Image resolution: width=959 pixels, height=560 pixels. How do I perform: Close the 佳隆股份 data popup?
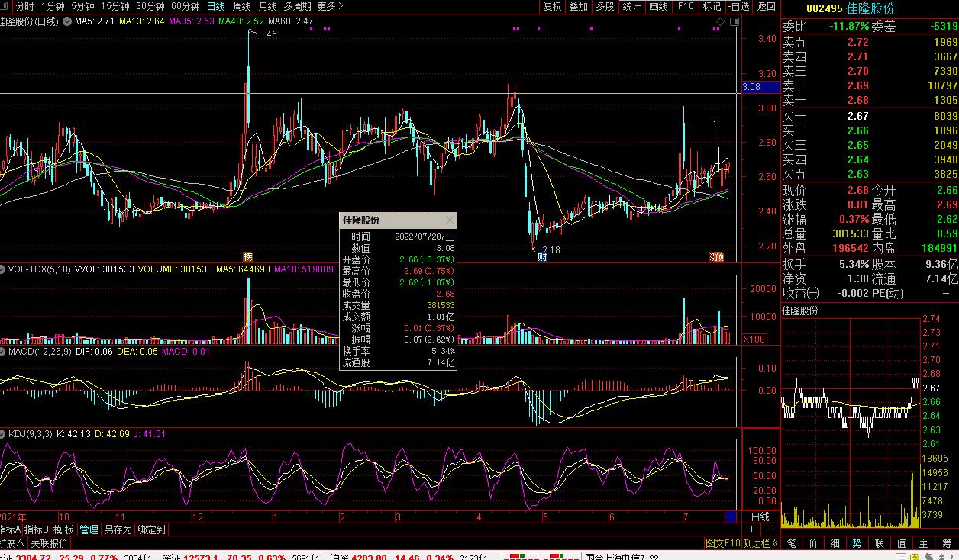point(450,220)
